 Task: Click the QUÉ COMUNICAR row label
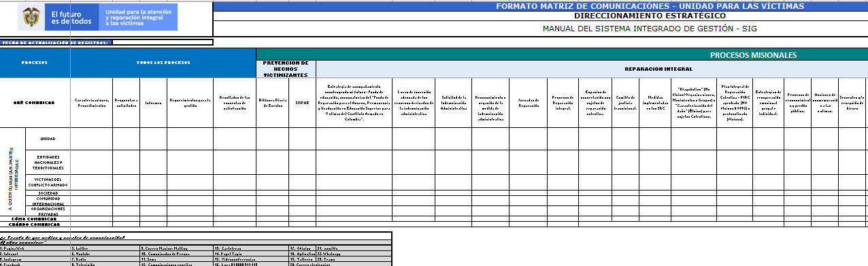[35, 103]
